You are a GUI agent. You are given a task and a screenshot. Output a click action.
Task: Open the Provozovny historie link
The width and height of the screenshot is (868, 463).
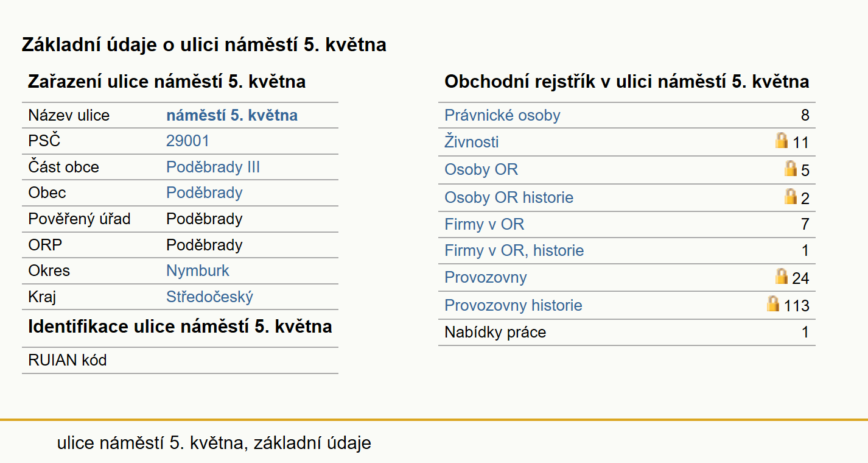point(513,305)
